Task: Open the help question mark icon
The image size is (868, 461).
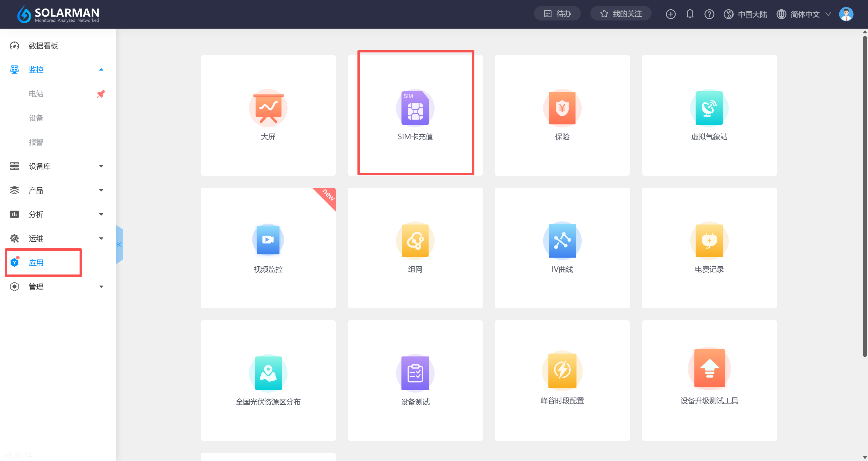Action: tap(709, 14)
